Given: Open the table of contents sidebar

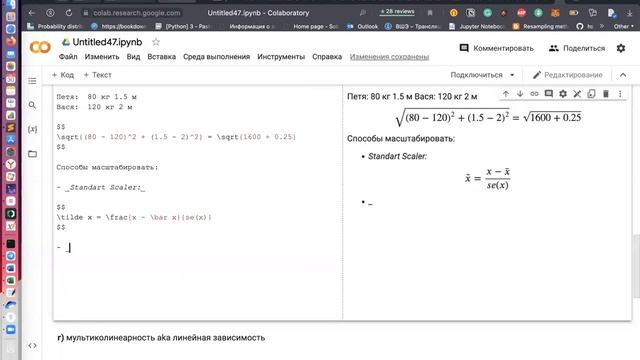Looking at the screenshot, I should tap(32, 81).
